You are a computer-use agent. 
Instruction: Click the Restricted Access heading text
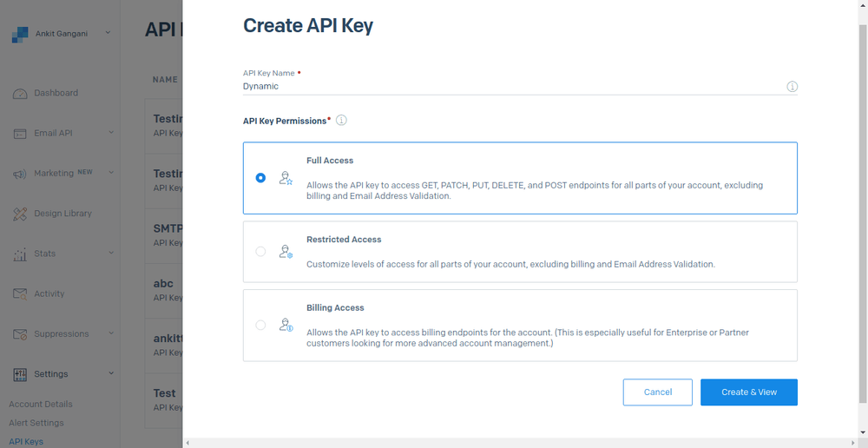pos(344,240)
